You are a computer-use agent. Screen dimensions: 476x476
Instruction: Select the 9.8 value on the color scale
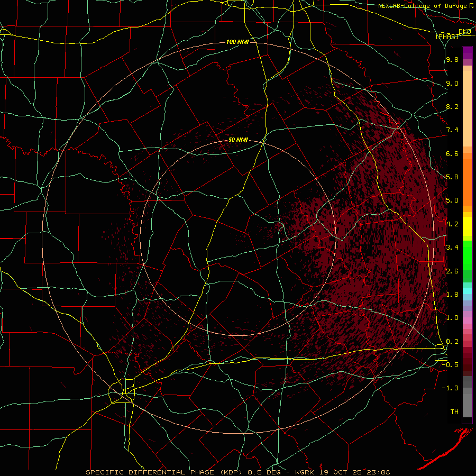pos(452,59)
